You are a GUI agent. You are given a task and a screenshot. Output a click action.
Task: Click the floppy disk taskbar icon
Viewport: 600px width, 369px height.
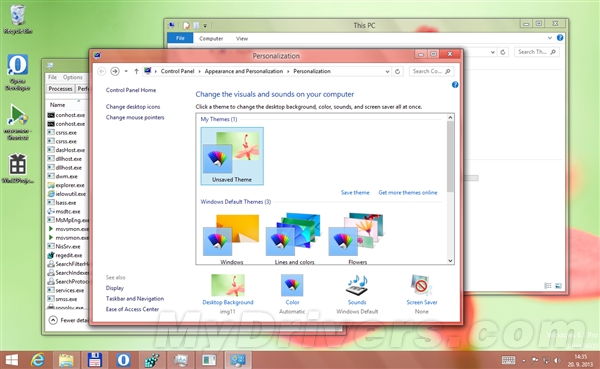tap(95, 360)
